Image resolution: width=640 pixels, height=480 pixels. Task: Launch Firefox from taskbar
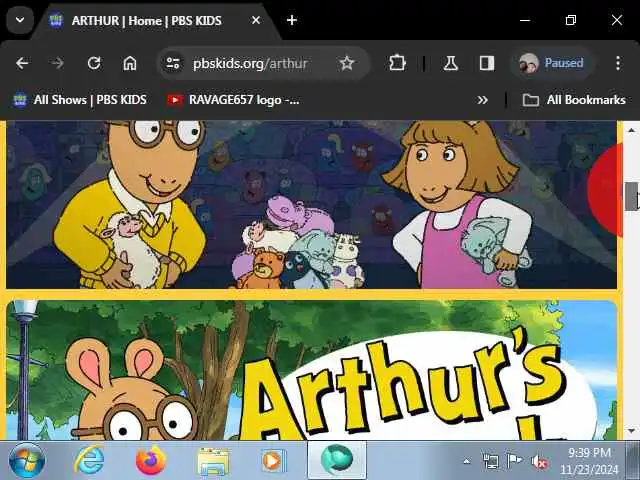coord(151,460)
